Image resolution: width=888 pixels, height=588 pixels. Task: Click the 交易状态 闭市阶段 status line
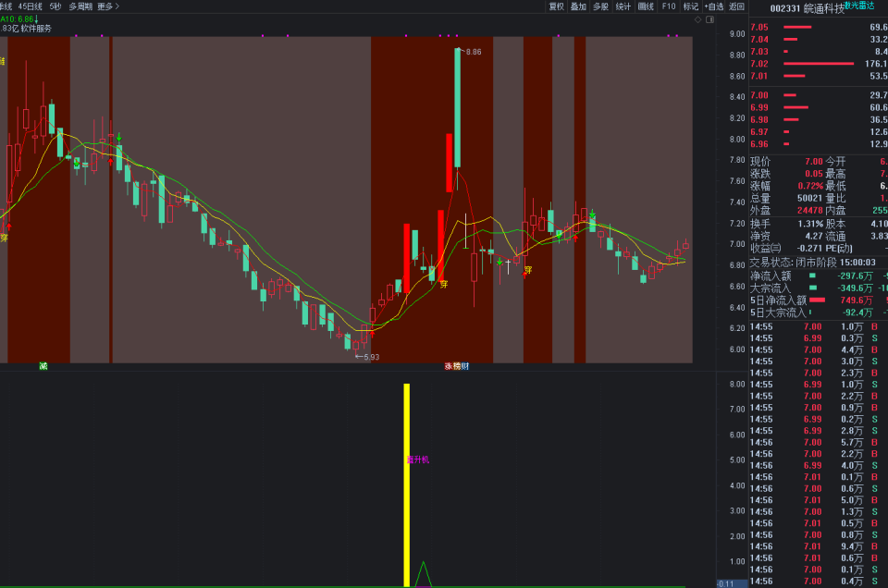813,263
